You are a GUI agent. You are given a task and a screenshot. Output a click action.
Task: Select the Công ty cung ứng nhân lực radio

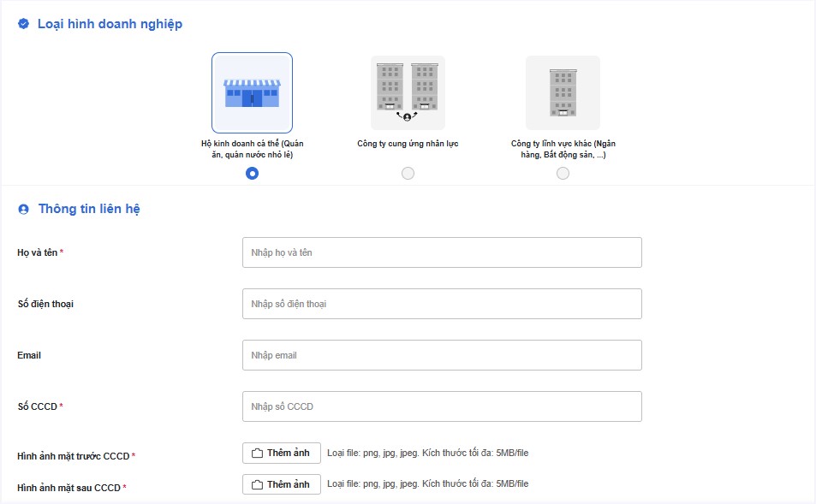[x=408, y=173]
